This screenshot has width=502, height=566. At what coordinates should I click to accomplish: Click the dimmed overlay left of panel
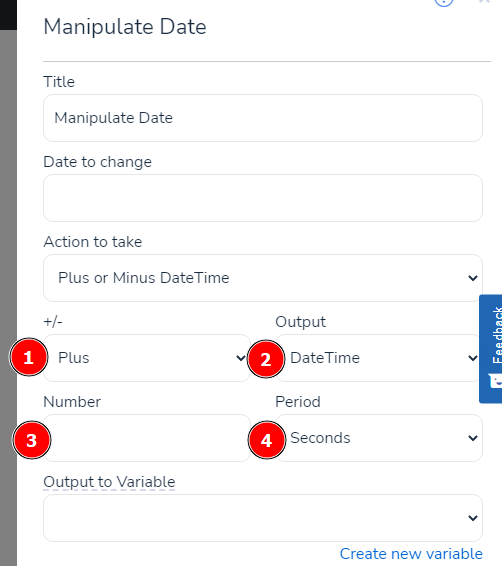pyautogui.click(x=8, y=298)
